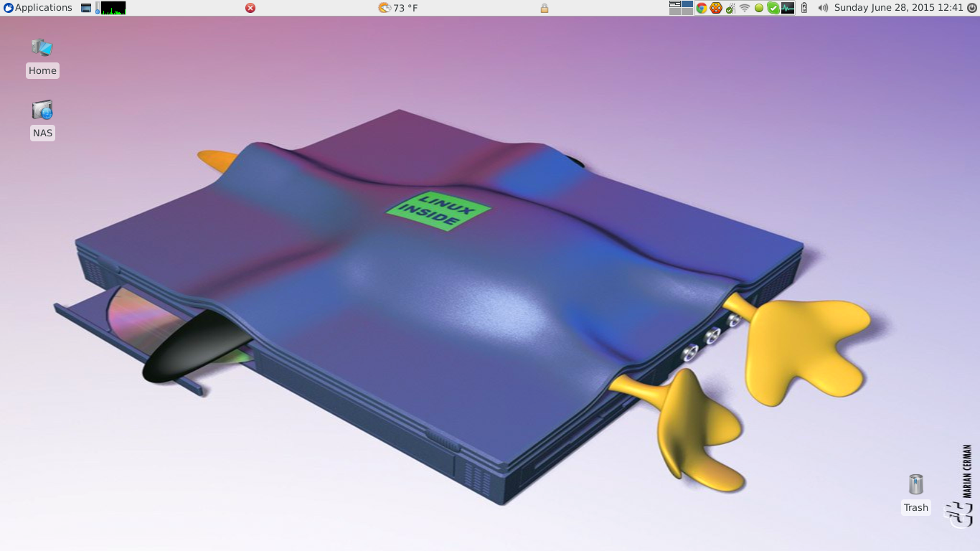Viewport: 980px width, 551px height.
Task: Click the thermometer sensor icon in panel
Action: coord(97,8)
